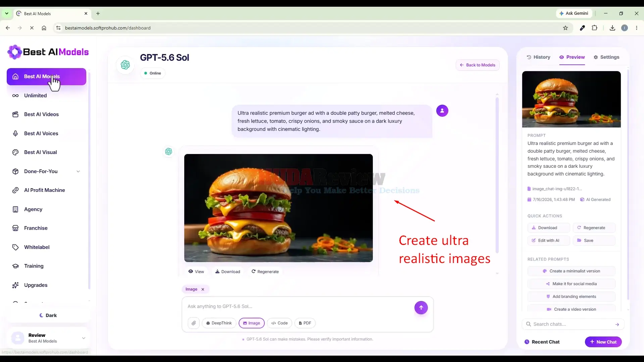
Task: Expand the Review account dropdown
Action: pos(84,338)
